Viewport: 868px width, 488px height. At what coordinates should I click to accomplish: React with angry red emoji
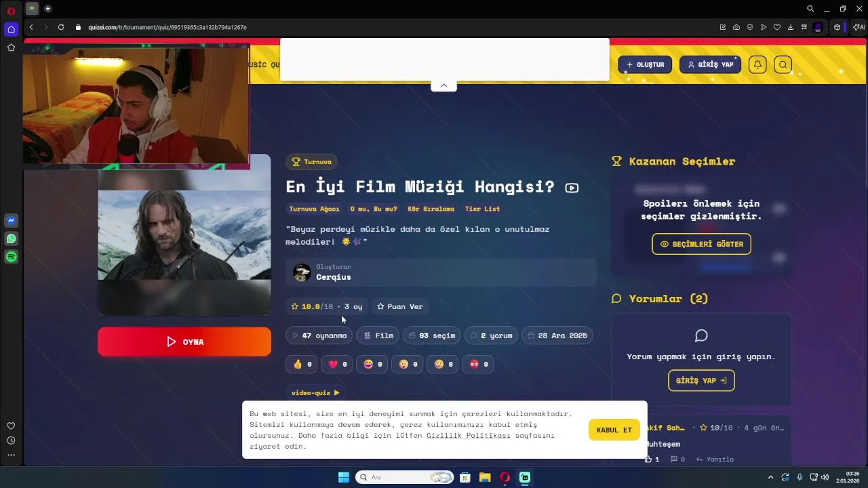[478, 364]
